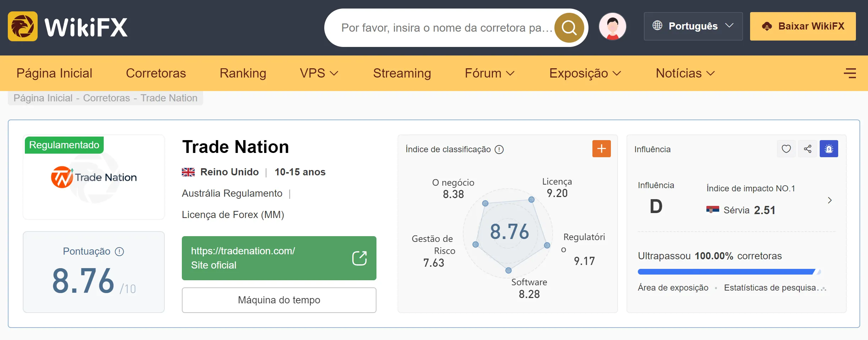Click the orange plus compare button

602,149
